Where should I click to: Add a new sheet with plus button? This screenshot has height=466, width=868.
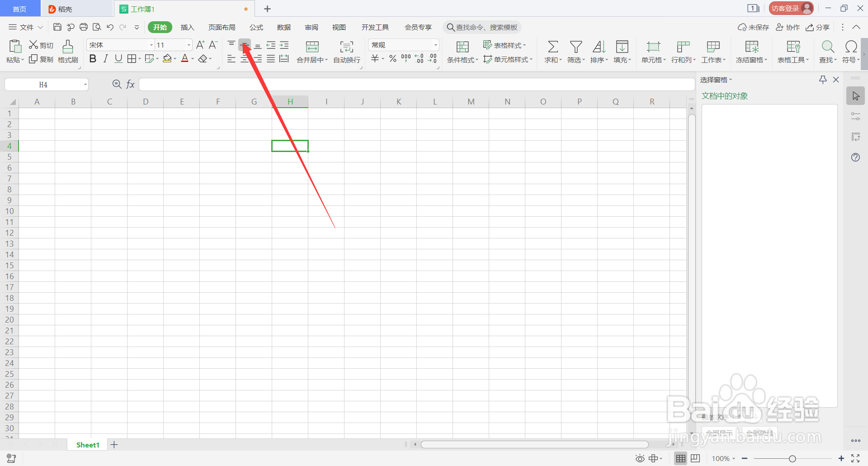[114, 445]
